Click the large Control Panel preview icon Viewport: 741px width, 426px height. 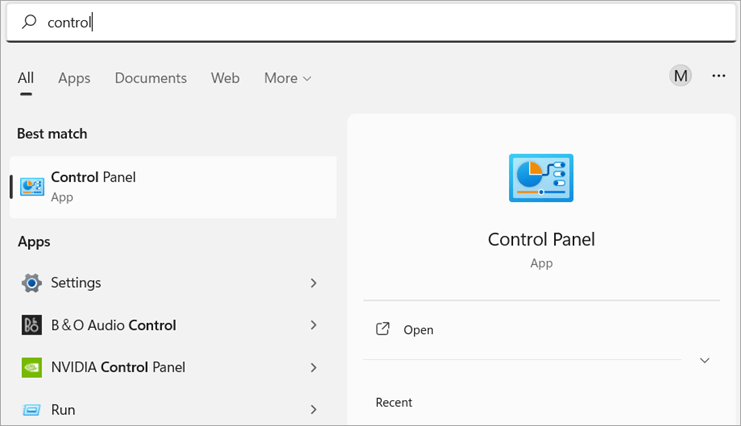pyautogui.click(x=541, y=178)
